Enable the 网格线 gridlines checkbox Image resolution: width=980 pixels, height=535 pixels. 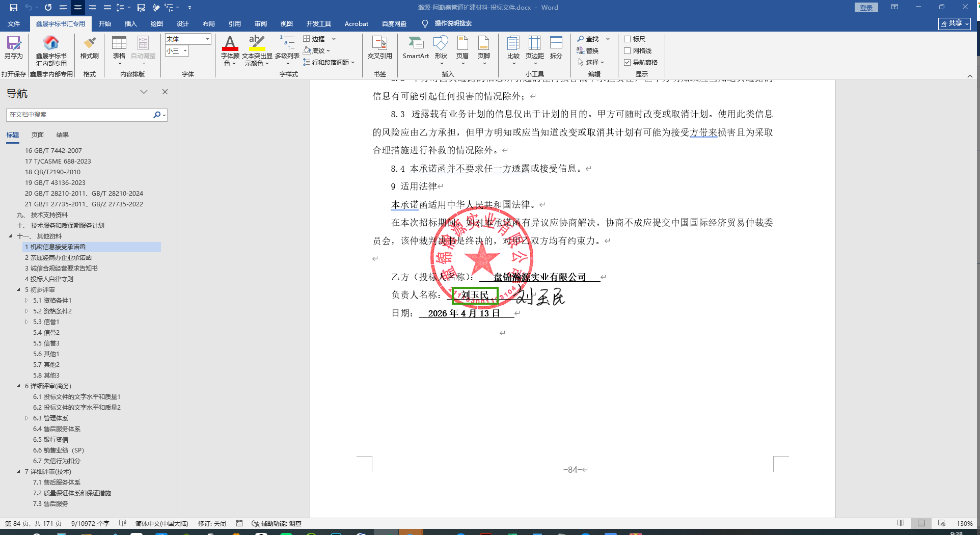(628, 51)
